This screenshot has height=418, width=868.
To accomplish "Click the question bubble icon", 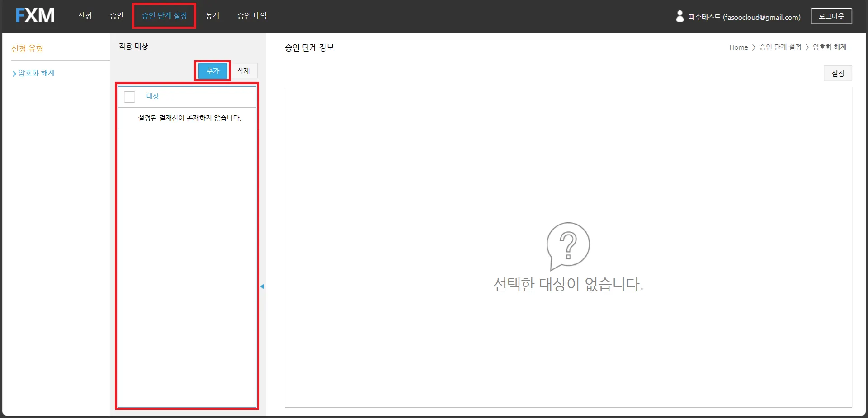I will pyautogui.click(x=568, y=246).
